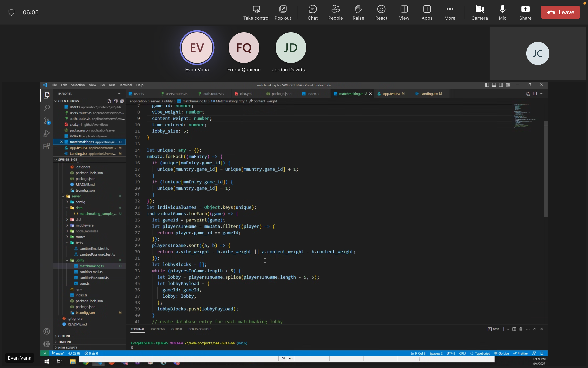Open the Windows Start button
Screen dimensions: 588x368
[x=46, y=361]
